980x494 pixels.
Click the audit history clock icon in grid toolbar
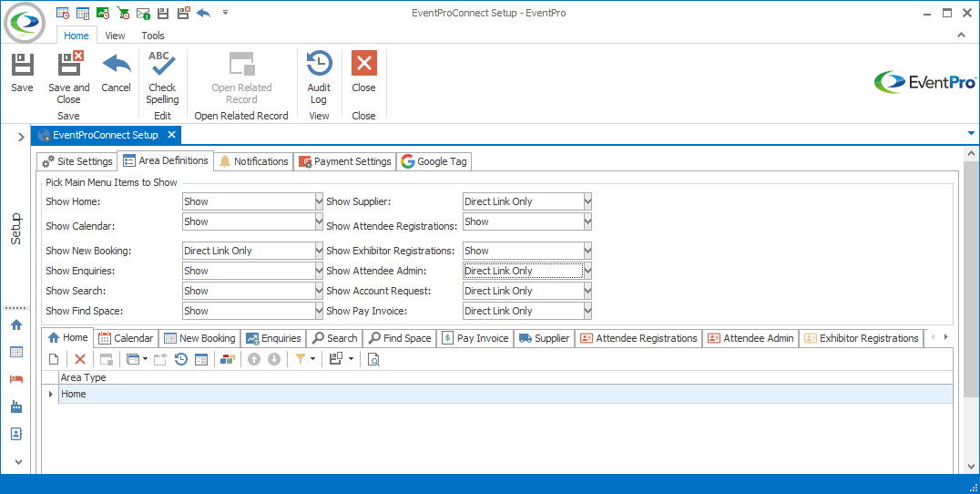pos(180,359)
